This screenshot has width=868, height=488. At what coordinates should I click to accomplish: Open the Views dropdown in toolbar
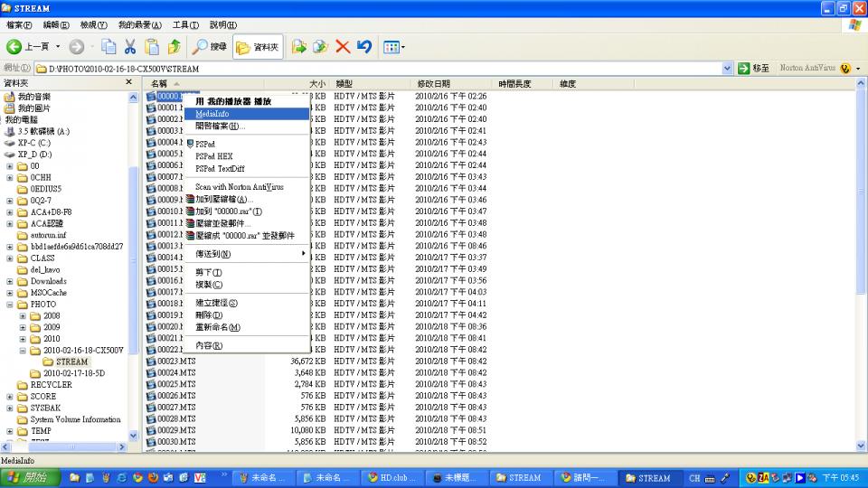click(x=394, y=47)
